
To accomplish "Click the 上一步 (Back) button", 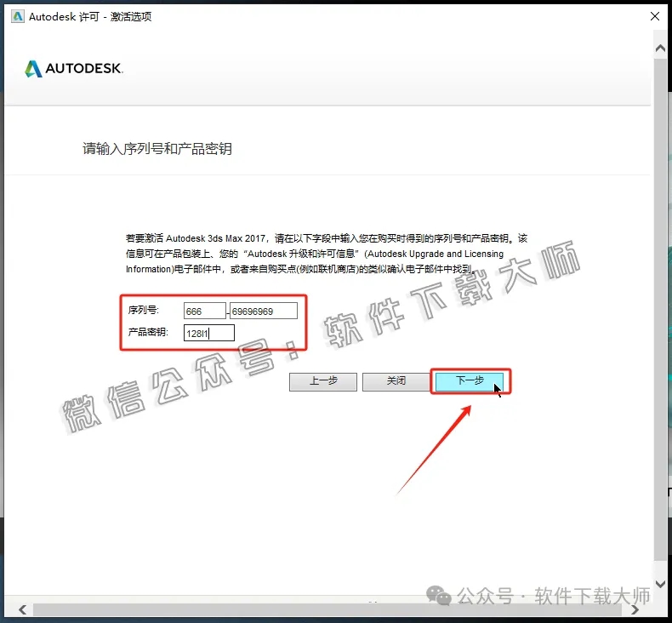I will tap(323, 381).
